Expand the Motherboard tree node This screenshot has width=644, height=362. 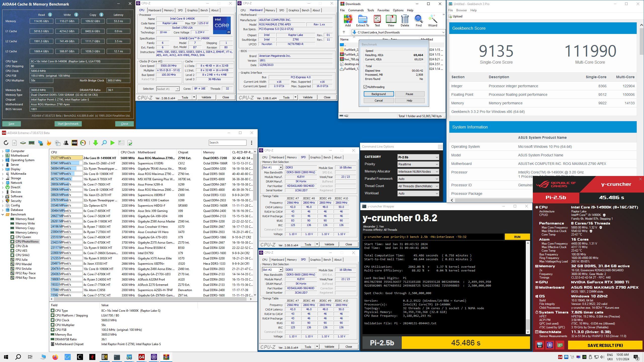click(3, 156)
